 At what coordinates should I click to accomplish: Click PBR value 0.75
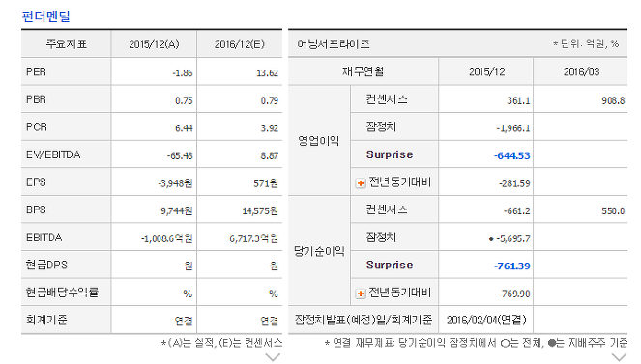(184, 100)
